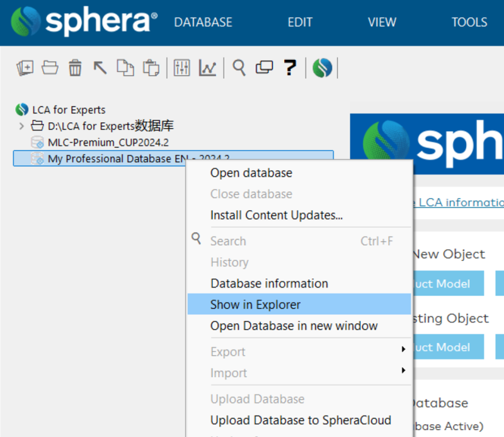Select MLC-Premium_CUP2024.2 database in tree
504x437 pixels.
coord(108,143)
